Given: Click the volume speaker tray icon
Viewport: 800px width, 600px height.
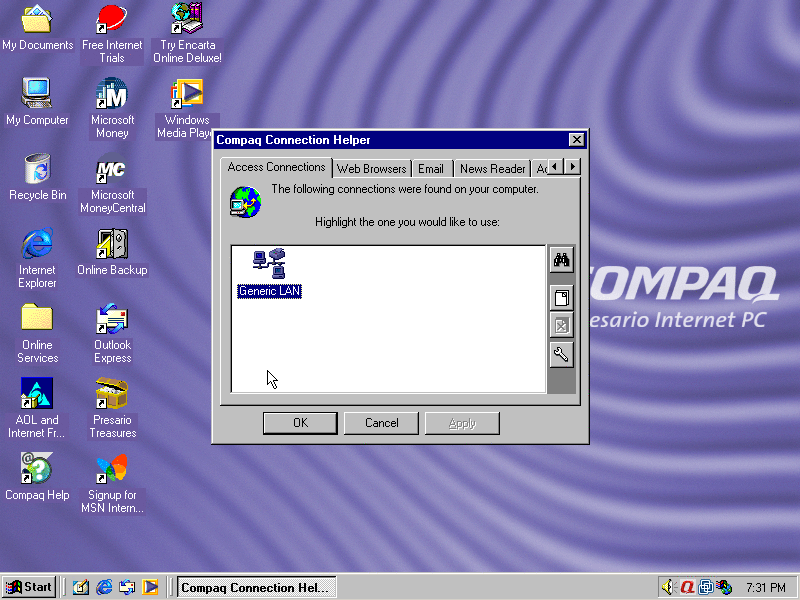Looking at the screenshot, I should coord(669,587).
